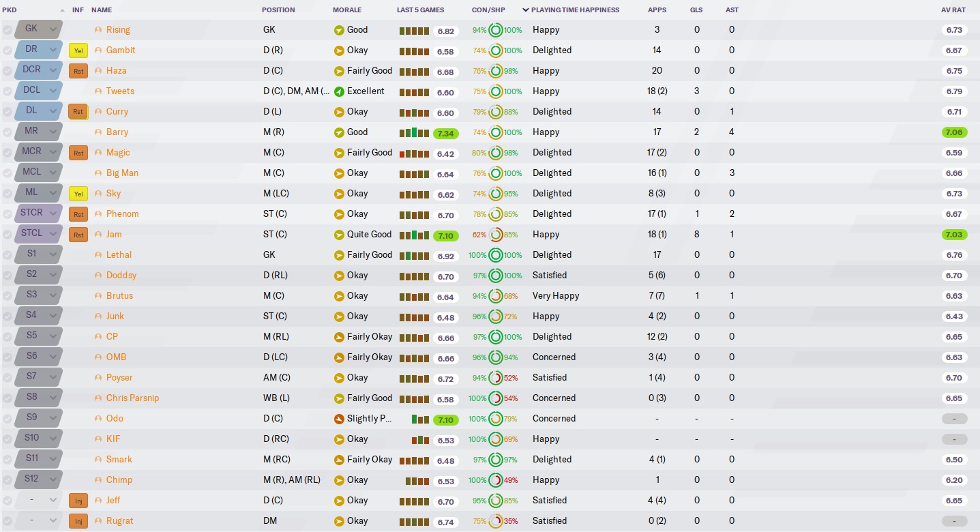Screen dimensions: 980x532
Task: Expand the Playing Time Happiness column dropdown
Action: pyautogui.click(x=526, y=10)
